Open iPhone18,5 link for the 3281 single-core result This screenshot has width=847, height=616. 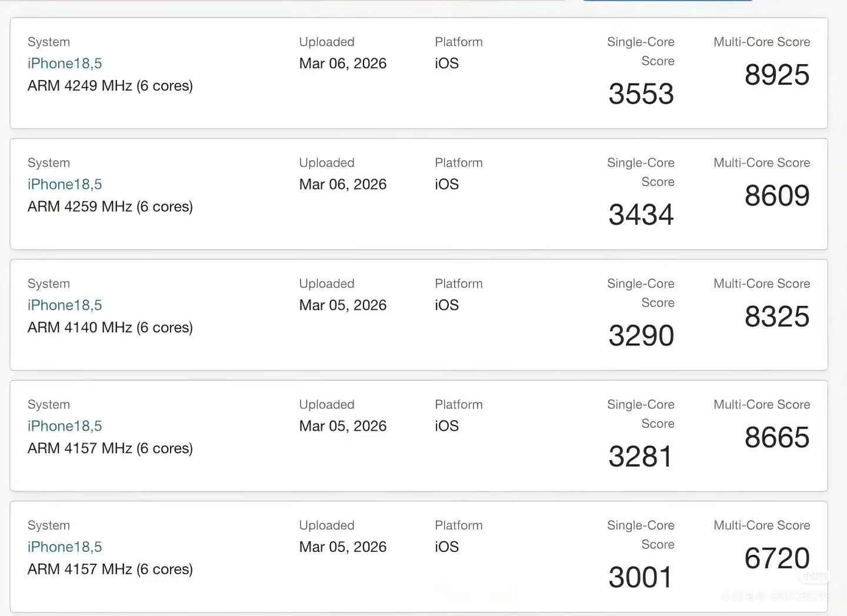(x=65, y=426)
